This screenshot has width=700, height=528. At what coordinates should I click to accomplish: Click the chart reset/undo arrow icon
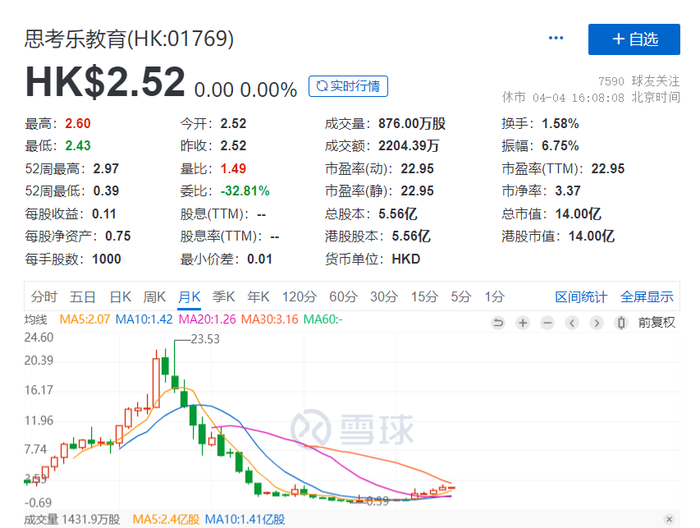point(498,322)
